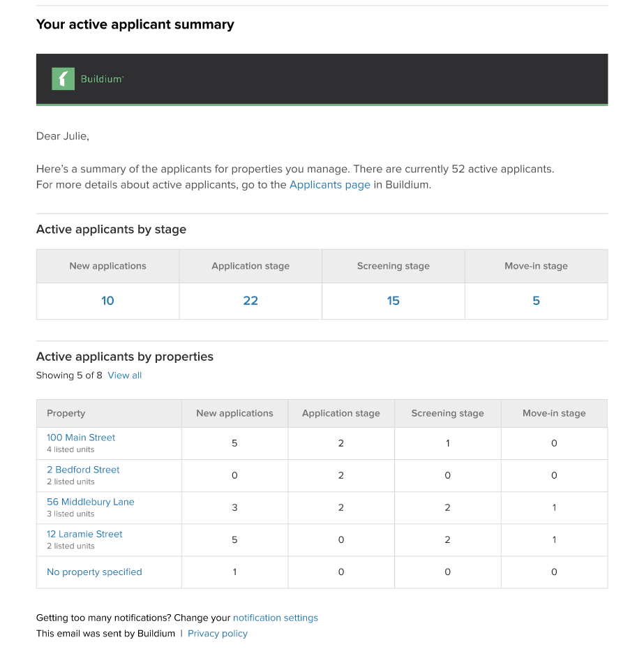View the Privacy policy
The width and height of the screenshot is (644, 656).
217,633
